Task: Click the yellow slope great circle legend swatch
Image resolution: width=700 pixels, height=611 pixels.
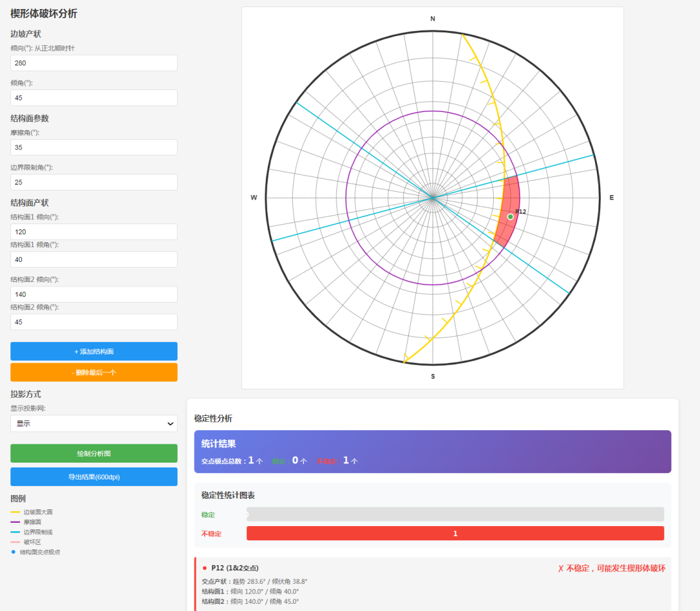Action: (16, 512)
